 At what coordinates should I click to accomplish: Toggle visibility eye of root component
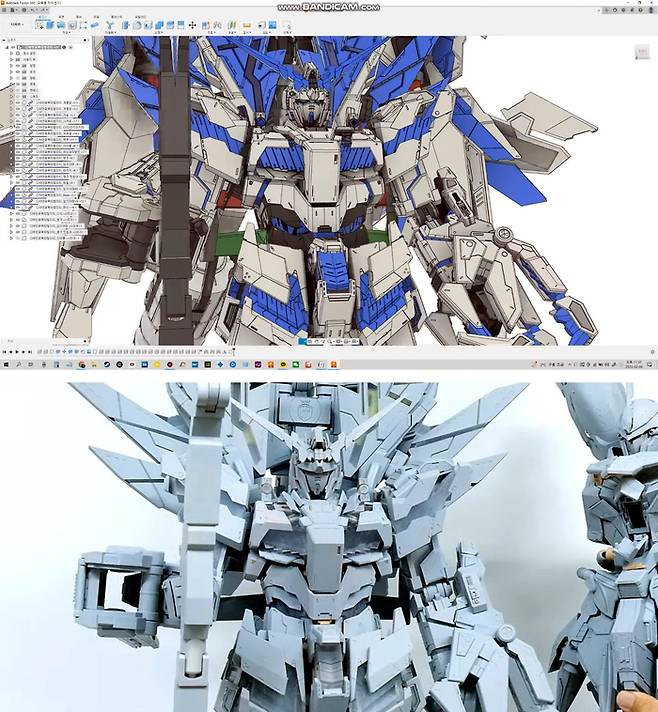12,47
